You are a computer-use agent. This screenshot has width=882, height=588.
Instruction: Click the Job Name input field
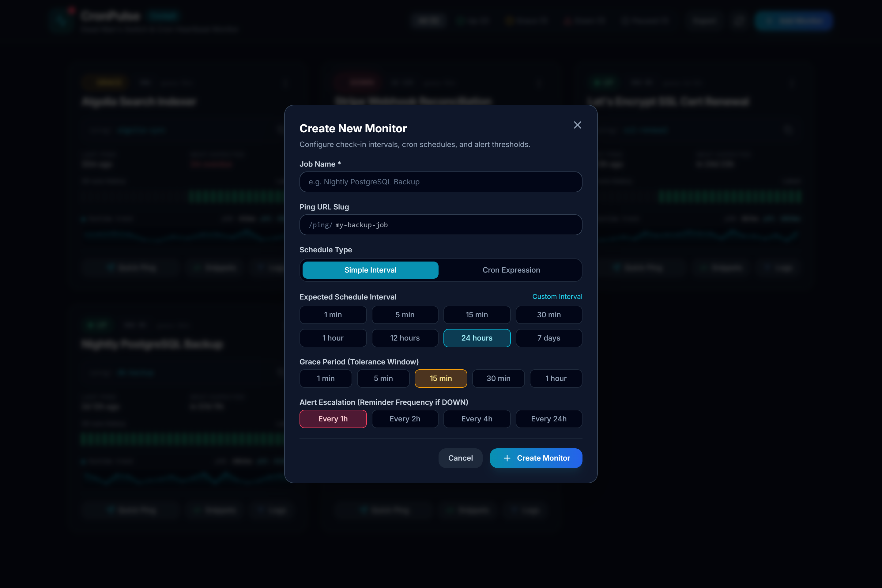[x=441, y=182]
